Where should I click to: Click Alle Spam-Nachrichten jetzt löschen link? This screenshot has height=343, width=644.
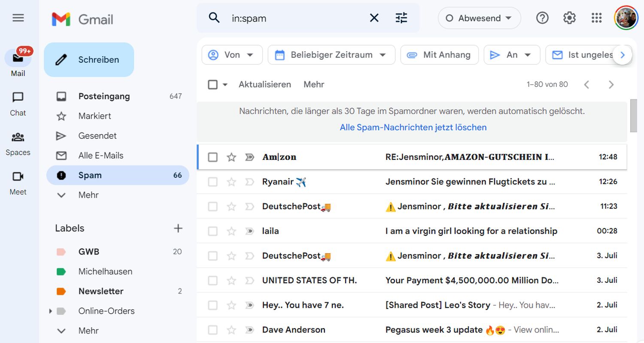click(x=413, y=128)
